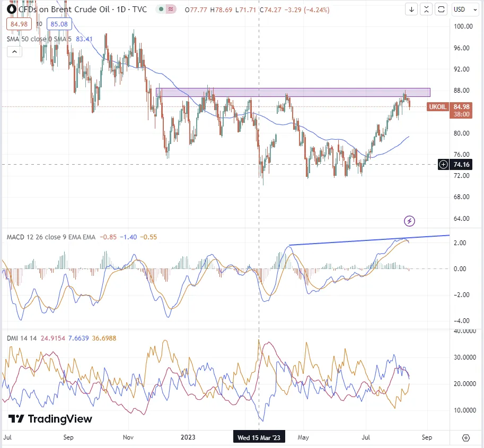Click the change -3.29 (-4.24%) readout
Viewport: 484px width, 448px height.
pos(307,10)
